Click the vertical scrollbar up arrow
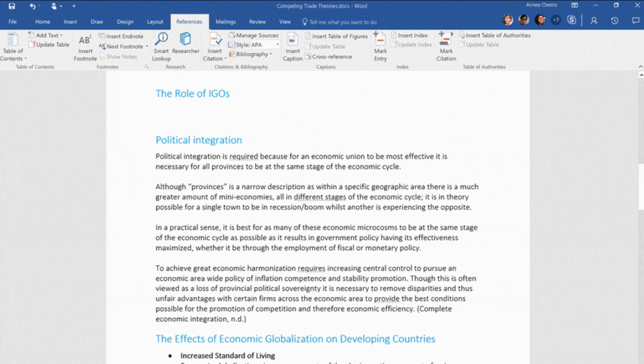 tap(641, 75)
